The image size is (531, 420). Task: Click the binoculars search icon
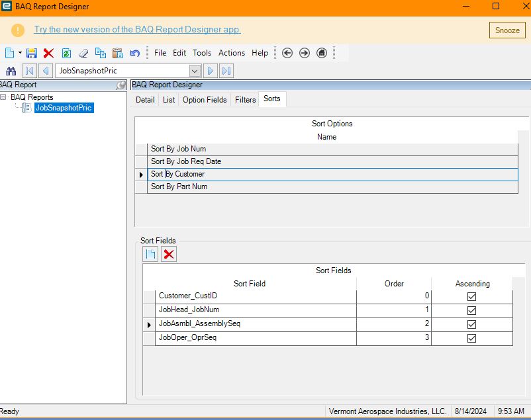pos(11,71)
